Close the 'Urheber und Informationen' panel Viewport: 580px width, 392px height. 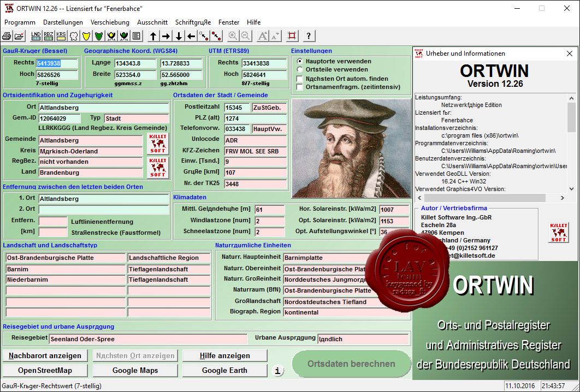coord(569,54)
